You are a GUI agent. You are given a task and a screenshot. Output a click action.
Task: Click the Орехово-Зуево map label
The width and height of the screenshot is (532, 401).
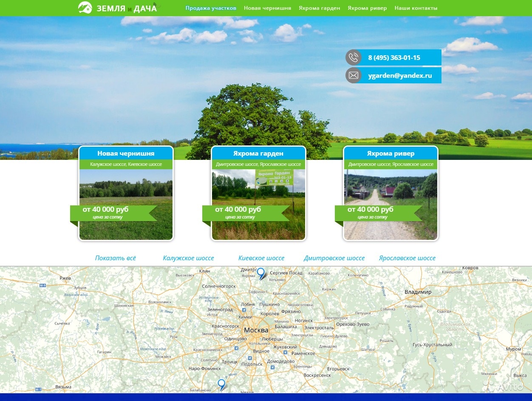coord(352,324)
